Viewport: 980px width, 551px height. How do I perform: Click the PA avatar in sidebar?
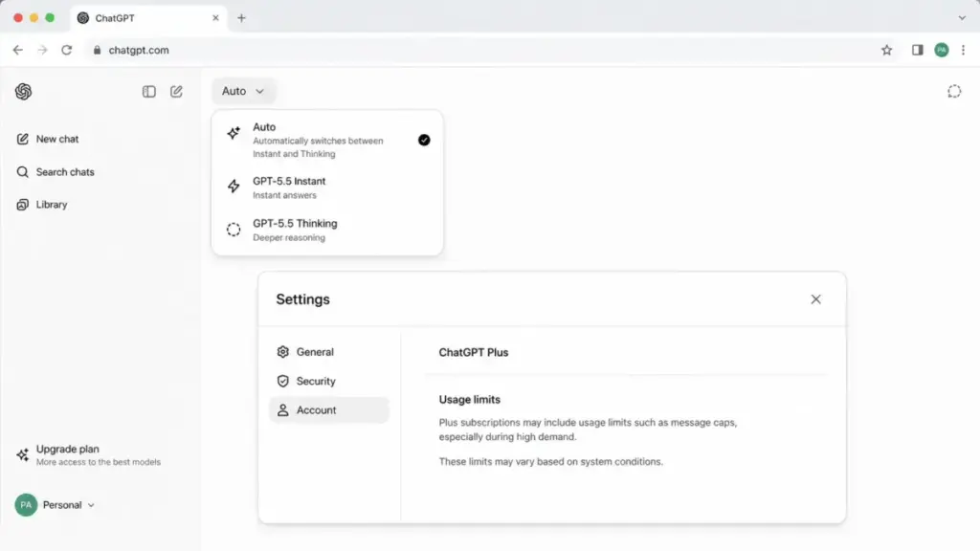tap(26, 505)
